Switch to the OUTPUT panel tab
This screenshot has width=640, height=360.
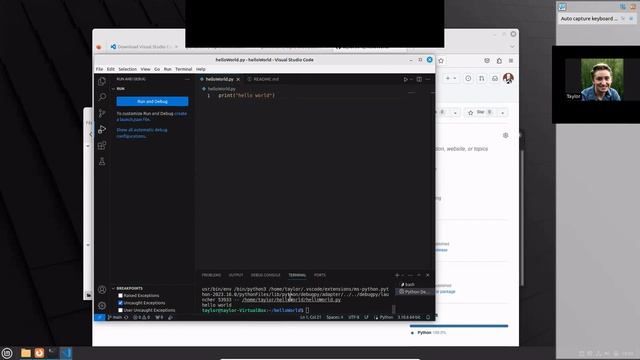(x=236, y=275)
